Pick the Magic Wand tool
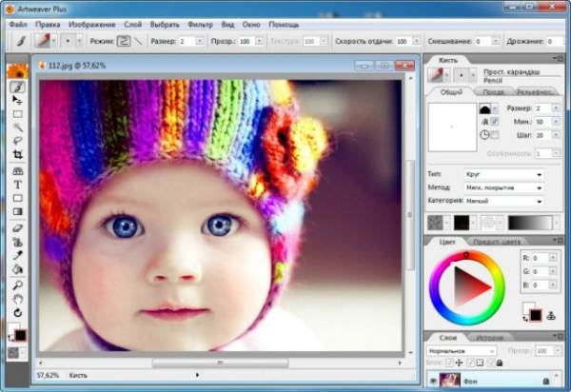The height and width of the screenshot is (392, 571). point(17,127)
